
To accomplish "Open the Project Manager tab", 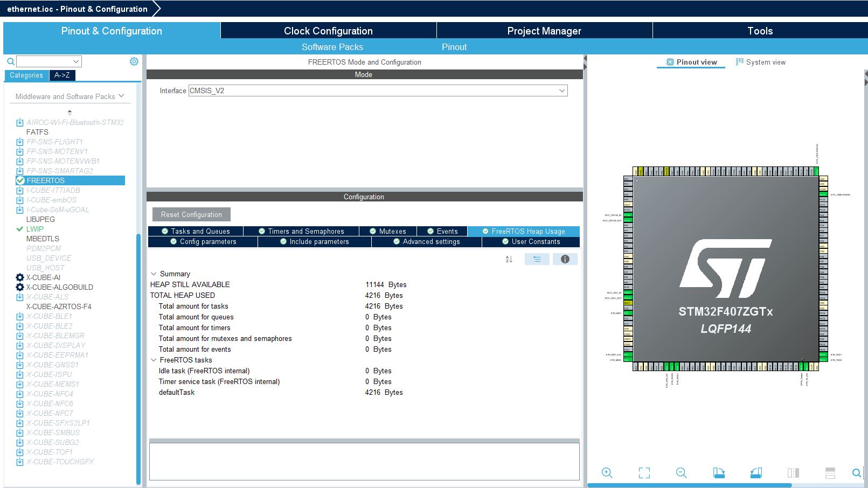I will (543, 31).
